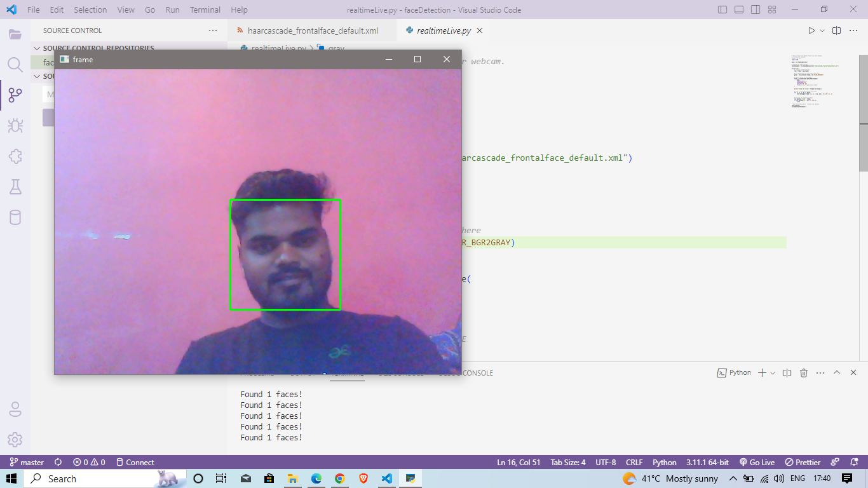868x488 pixels.
Task: Open the Testing view in the sidebar
Action: [15, 187]
